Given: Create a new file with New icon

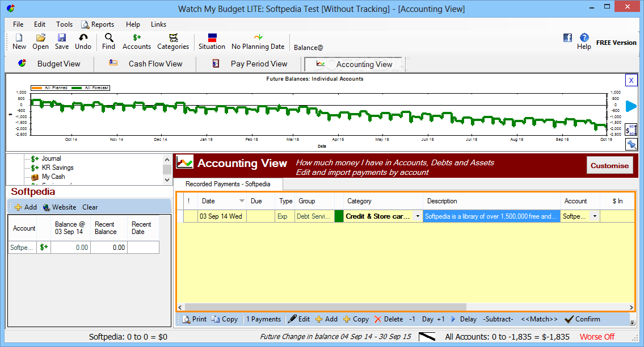Looking at the screenshot, I should tap(19, 41).
